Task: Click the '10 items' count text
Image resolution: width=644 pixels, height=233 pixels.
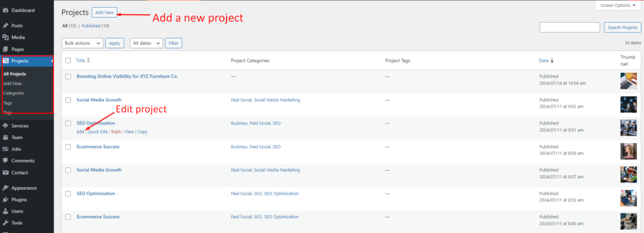Action: tap(633, 43)
